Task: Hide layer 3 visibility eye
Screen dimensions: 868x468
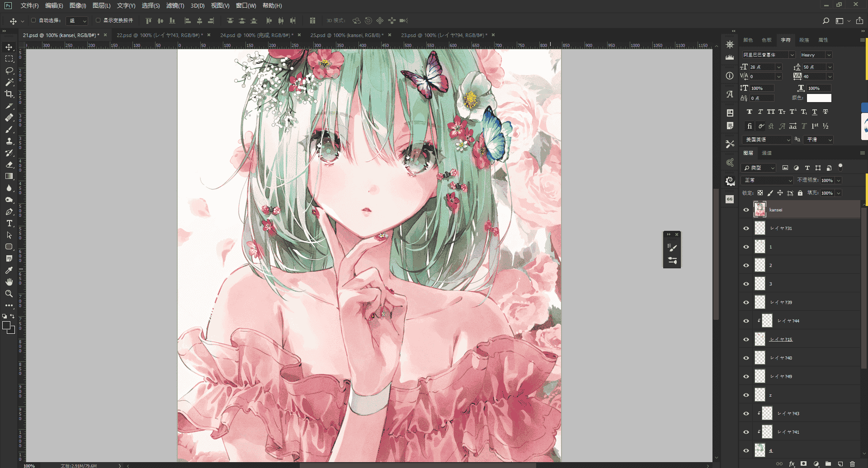Action: tap(746, 284)
